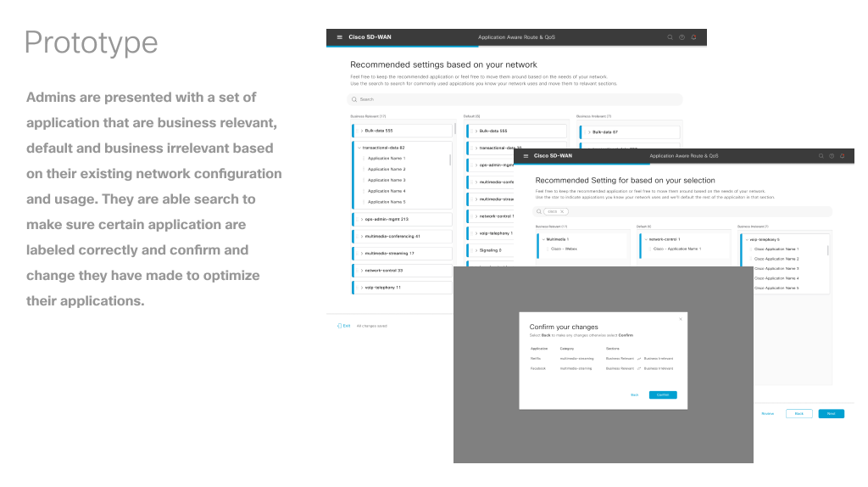Expand ops-admin-mgmt 213 group
Screen dimensions: 868x487
(362, 220)
